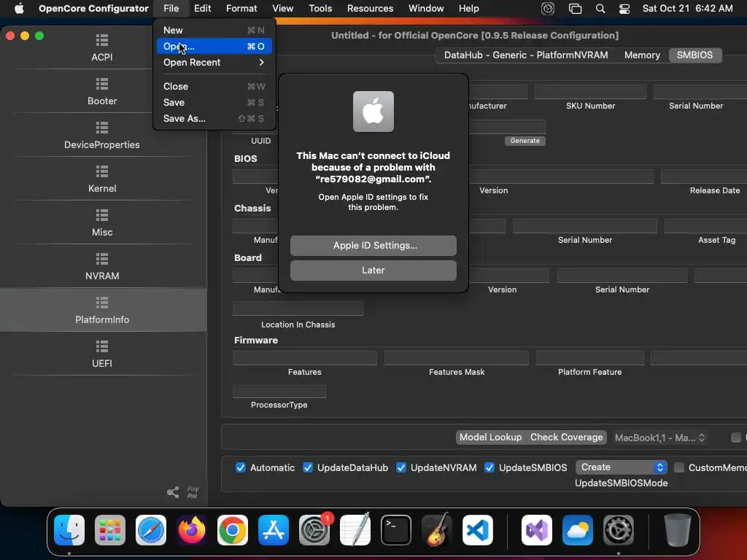The width and height of the screenshot is (747, 560).
Task: Expand the Open Recent submenu
Action: coord(214,63)
